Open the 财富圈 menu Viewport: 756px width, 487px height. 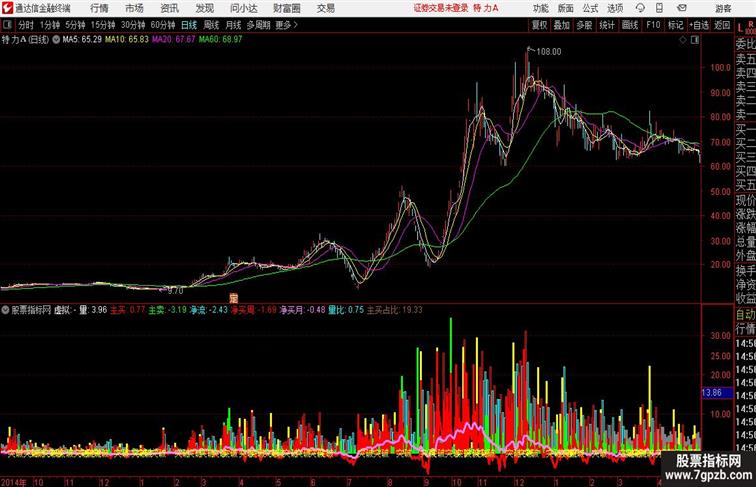click(287, 8)
